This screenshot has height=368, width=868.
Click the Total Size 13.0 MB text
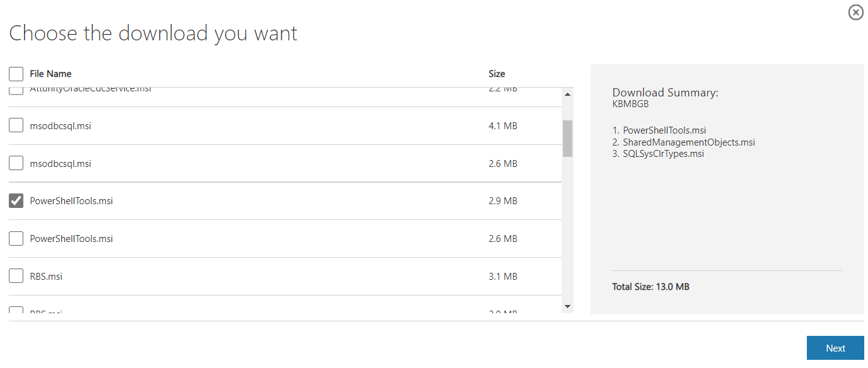(x=651, y=287)
